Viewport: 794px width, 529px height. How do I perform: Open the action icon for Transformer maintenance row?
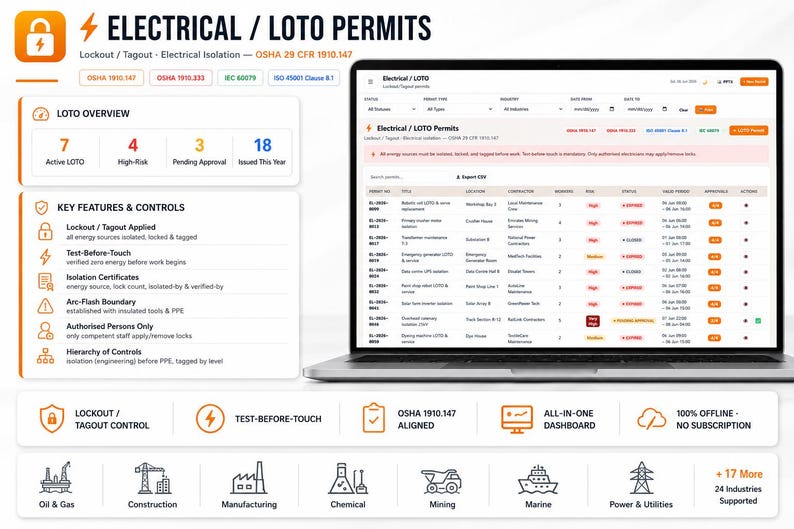746,240
